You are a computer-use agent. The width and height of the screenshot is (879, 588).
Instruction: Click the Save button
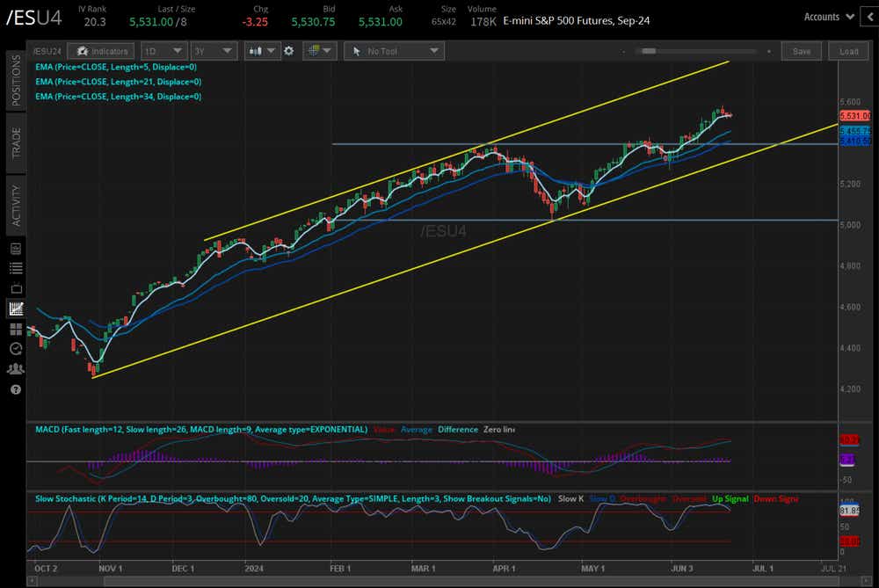coord(802,51)
